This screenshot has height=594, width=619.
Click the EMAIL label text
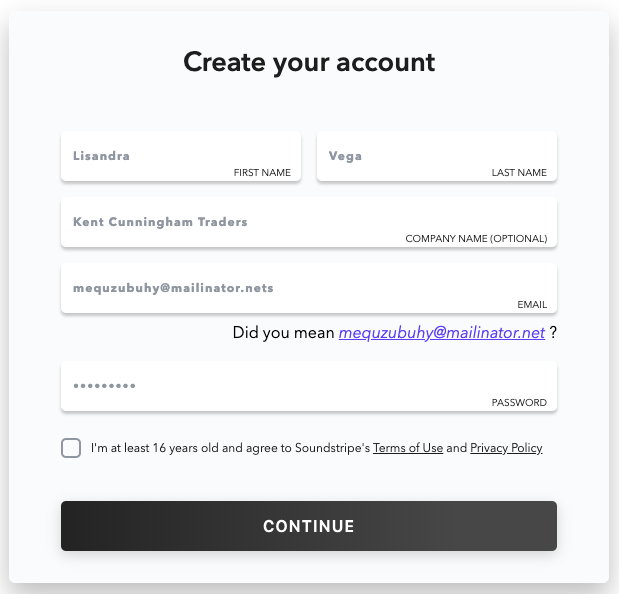(532, 305)
